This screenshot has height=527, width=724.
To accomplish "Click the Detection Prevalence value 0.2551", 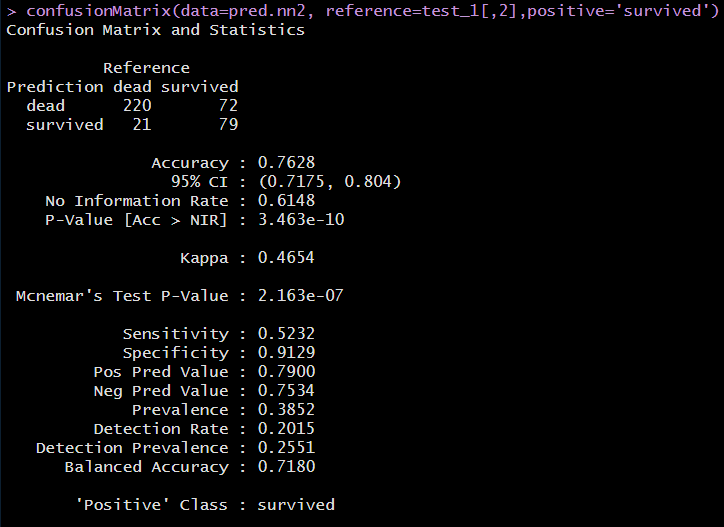I will [286, 447].
